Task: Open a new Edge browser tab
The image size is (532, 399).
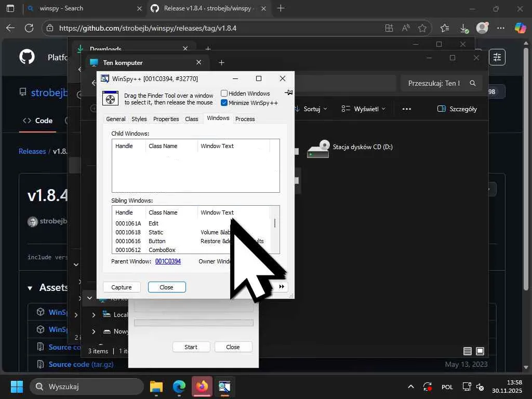Action: pos(281,8)
